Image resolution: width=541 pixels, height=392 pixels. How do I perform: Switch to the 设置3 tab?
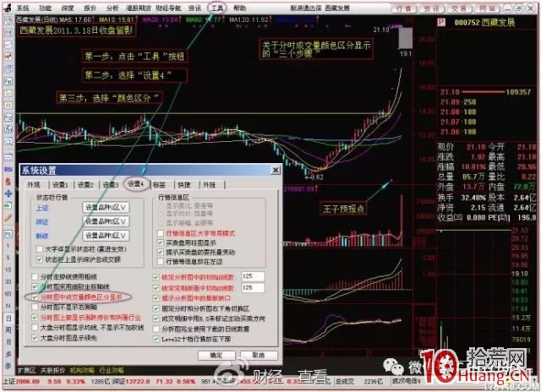(x=111, y=185)
